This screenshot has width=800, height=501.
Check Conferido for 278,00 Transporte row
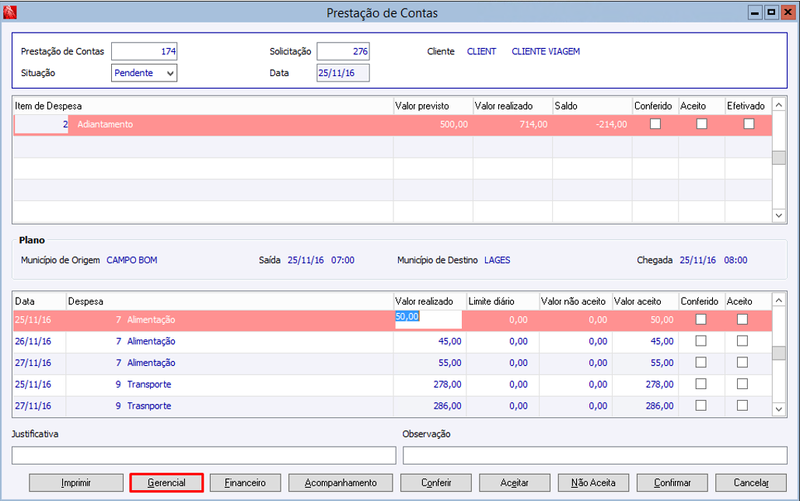(x=701, y=384)
